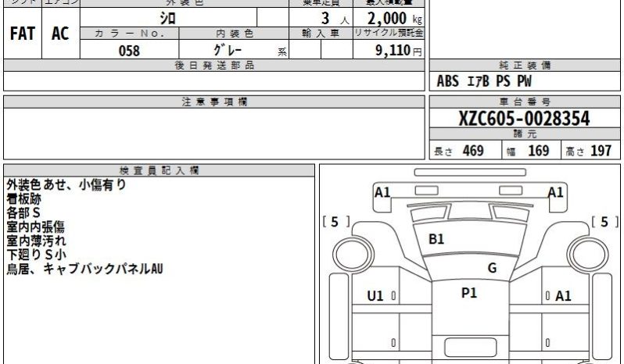Click the 検査員記入欄 header
The image size is (624, 364).
(160, 170)
